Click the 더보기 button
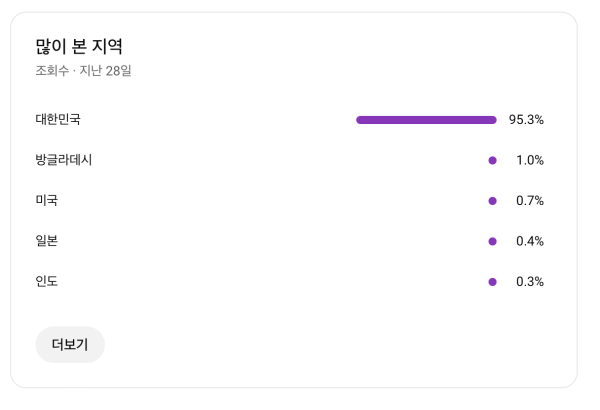This screenshot has width=600, height=410. coord(70,345)
